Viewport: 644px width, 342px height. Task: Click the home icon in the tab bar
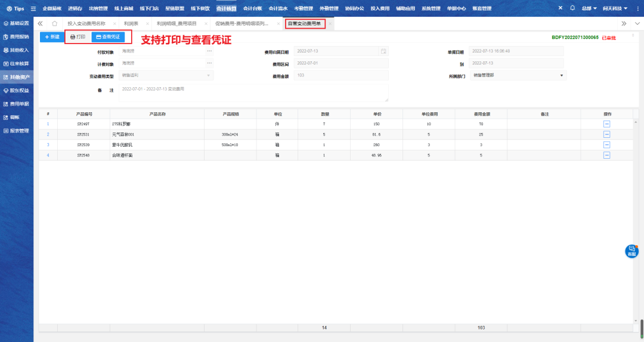55,23
